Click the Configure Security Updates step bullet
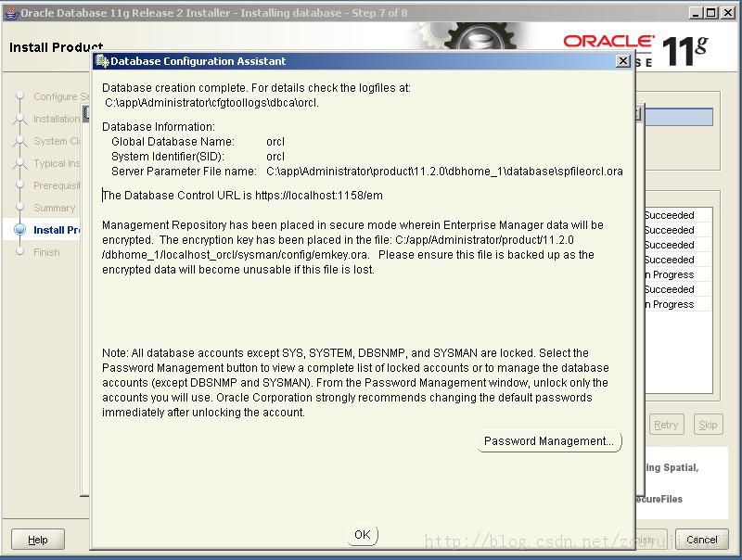 click(19, 95)
